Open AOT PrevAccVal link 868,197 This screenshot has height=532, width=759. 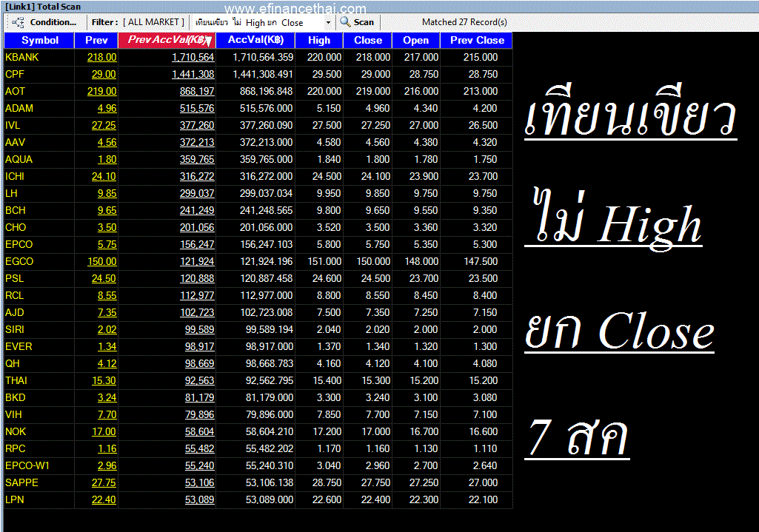point(197,91)
